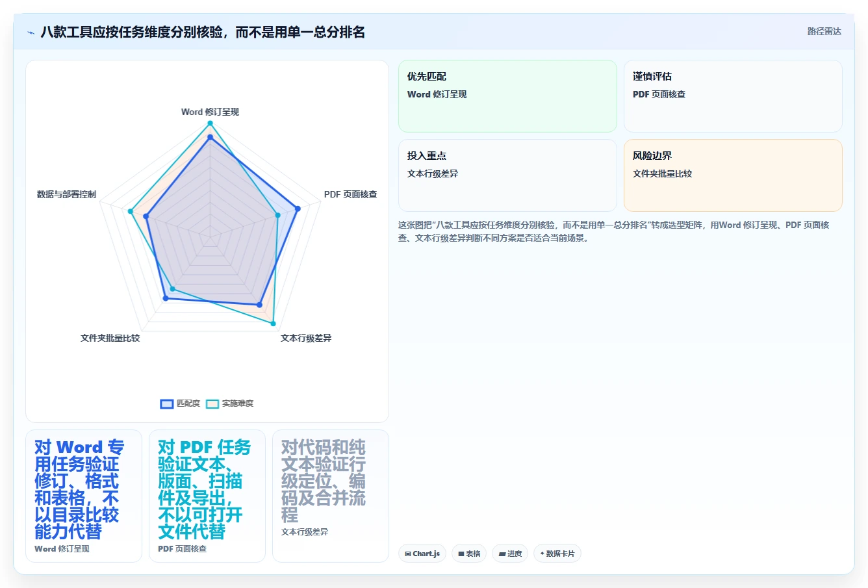Open the teal card 对 PDF 任务验证文本
Viewport: 868px width, 588px height.
pyautogui.click(x=207, y=496)
